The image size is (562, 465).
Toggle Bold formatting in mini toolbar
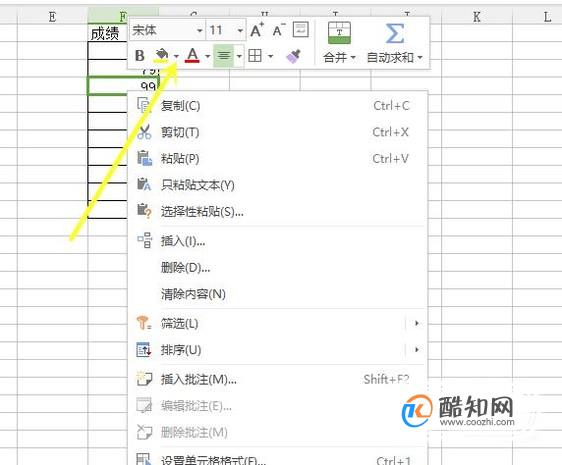tap(140, 56)
